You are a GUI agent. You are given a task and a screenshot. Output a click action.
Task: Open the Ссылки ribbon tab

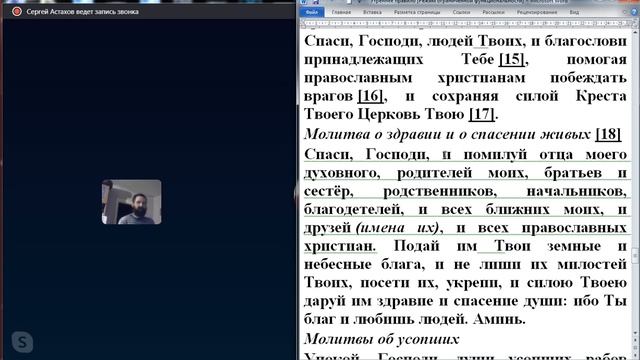click(x=461, y=12)
